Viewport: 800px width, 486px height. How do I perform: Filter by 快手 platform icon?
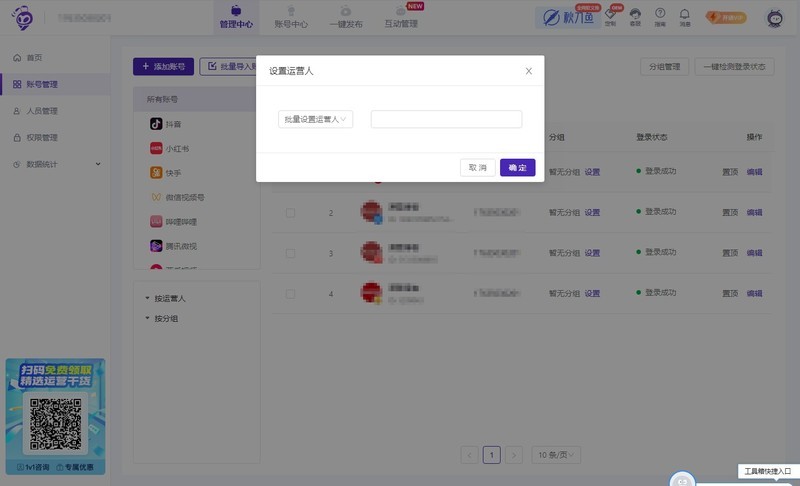tap(156, 173)
